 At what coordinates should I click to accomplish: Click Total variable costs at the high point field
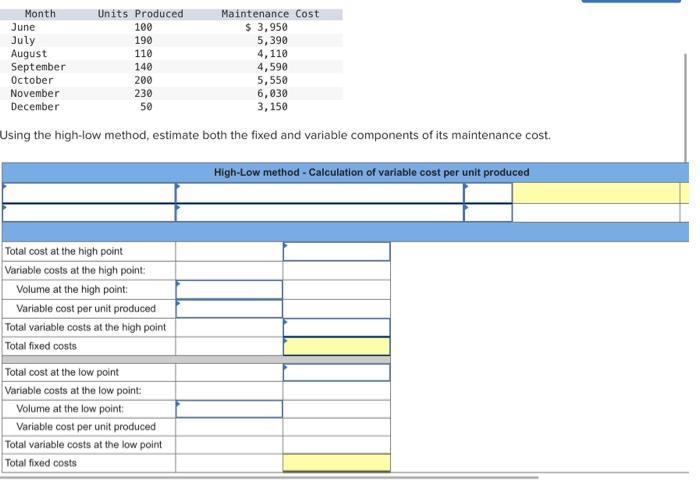point(336,327)
